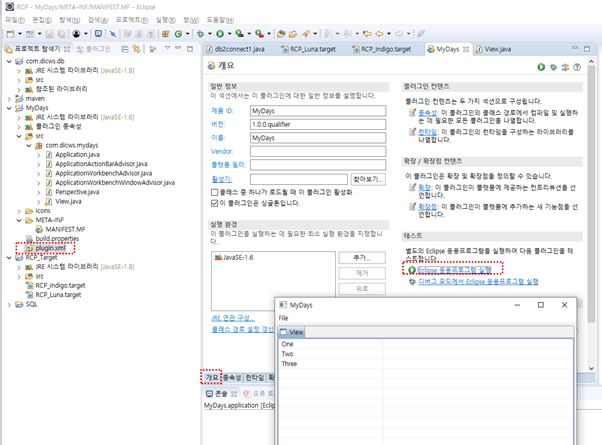
Task: Click the Debug bug icon in the toolbar
Action: pyautogui.click(x=200, y=34)
